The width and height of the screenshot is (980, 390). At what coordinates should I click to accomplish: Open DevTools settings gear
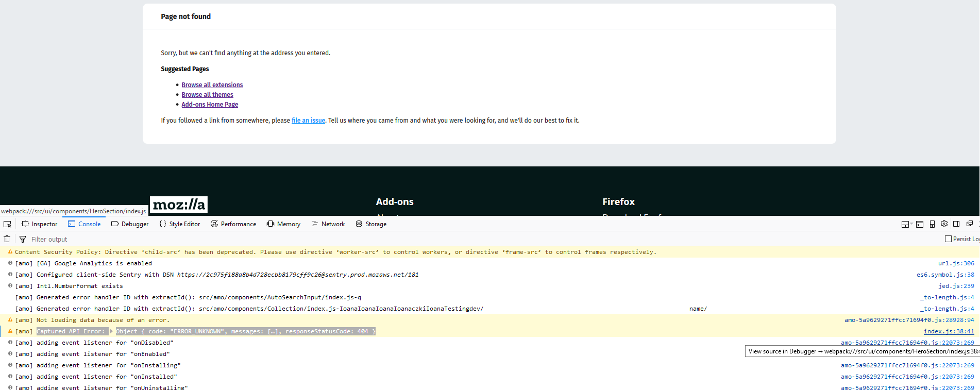(944, 224)
